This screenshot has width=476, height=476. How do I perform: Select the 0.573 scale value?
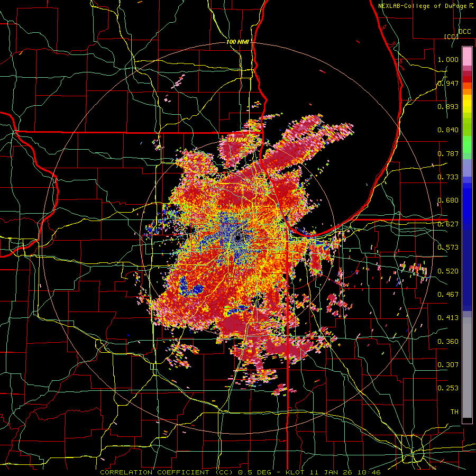448,248
